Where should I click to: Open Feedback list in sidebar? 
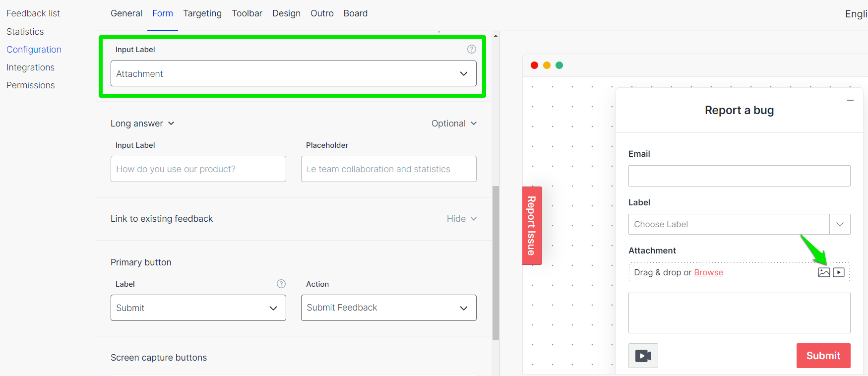33,13
